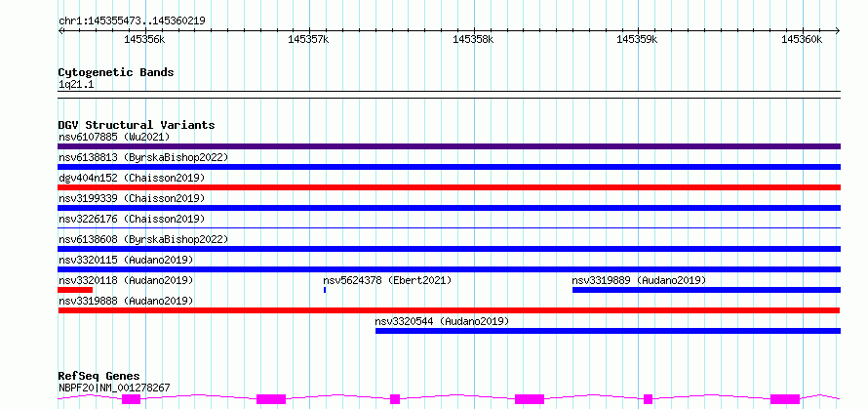
Task: Click the NBPF20|NM_001278267 gene label
Action: (114, 388)
